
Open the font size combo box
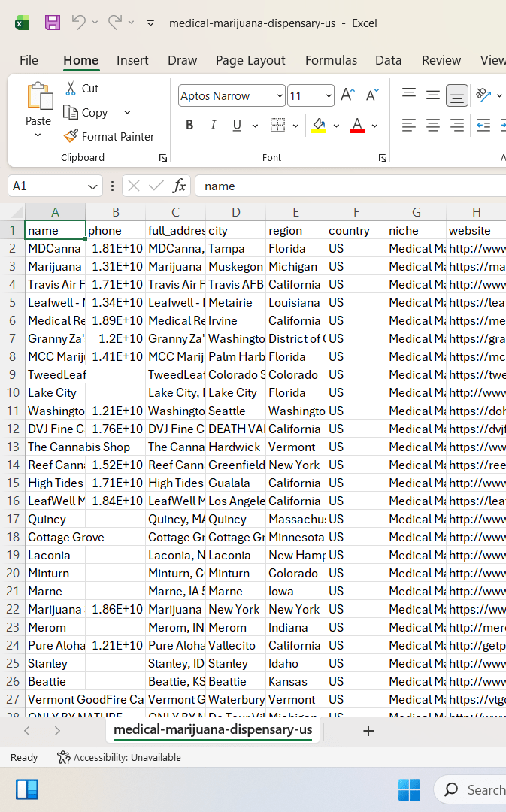[x=311, y=95]
